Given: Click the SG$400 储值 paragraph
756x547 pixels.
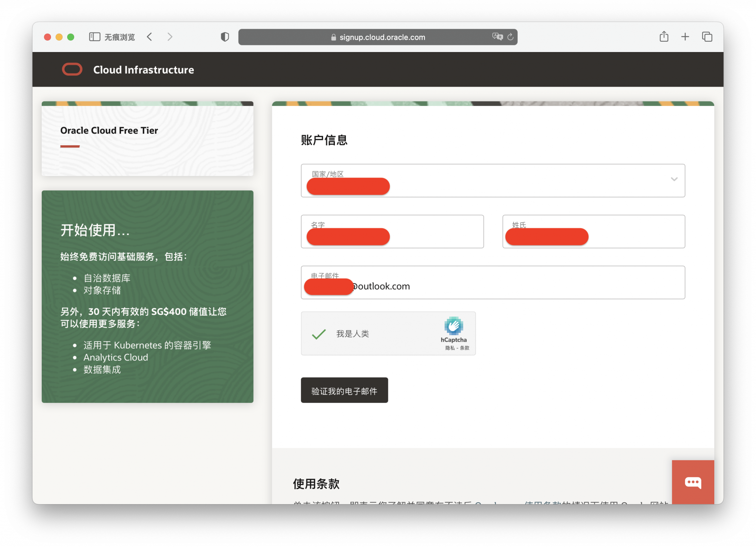Looking at the screenshot, I should pyautogui.click(x=143, y=318).
